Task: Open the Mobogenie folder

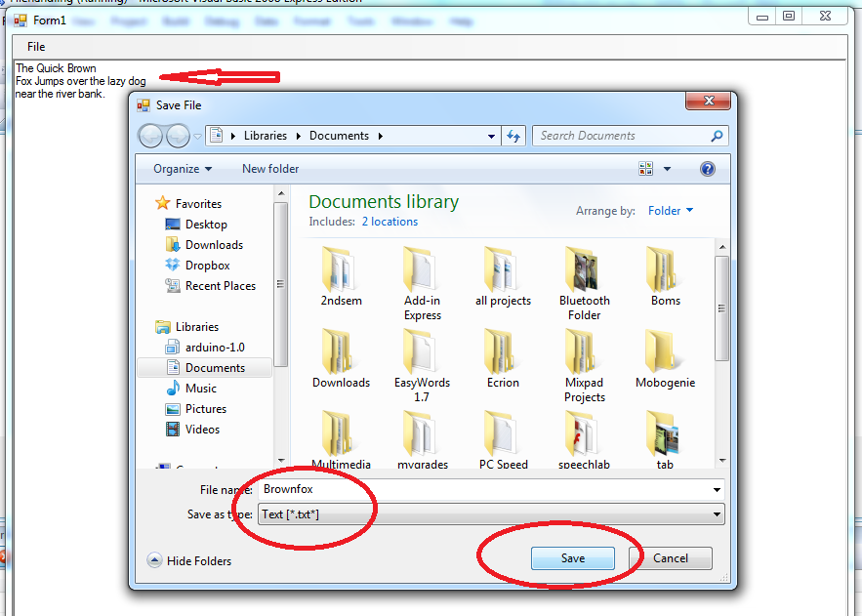Action: coord(665,358)
